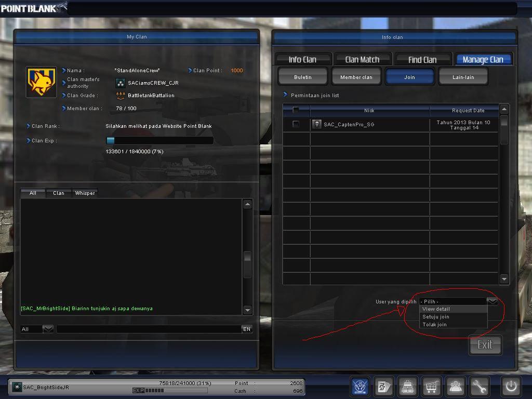532x399 pixels.
Task: Select the Join sub-tab
Action: click(x=410, y=77)
